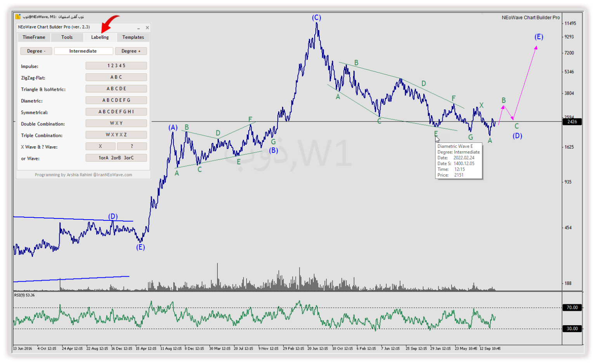This screenshot has width=596, height=364.
Task: Click the chart symbol icon in top-left corner
Action: pyautogui.click(x=18, y=17)
